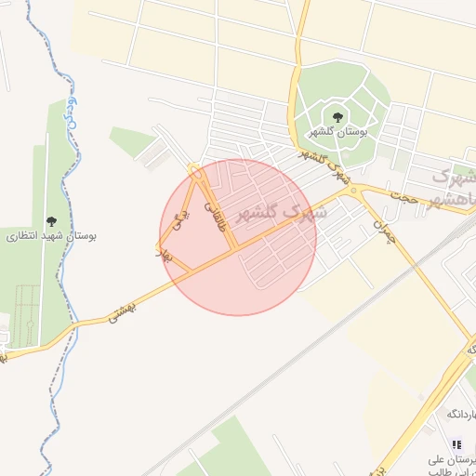Select the restaurant icon near چهاردانگه
Screen dimensions: 476x476
(456, 444)
